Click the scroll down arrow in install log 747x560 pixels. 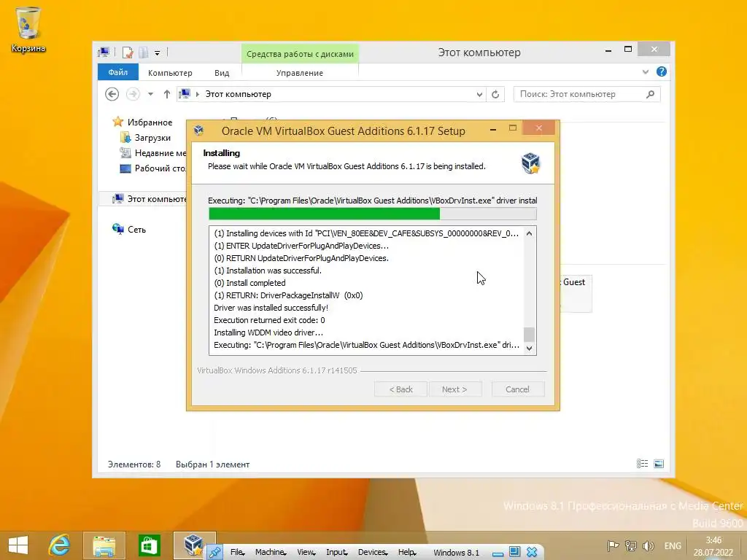tap(529, 349)
